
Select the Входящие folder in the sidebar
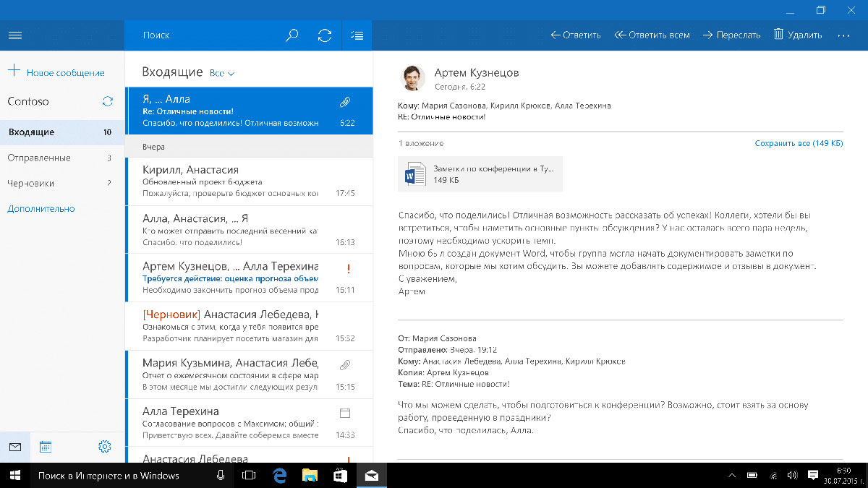click(x=62, y=132)
